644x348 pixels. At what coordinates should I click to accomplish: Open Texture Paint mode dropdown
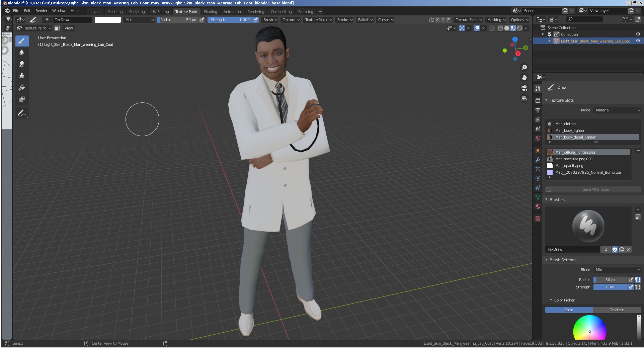[34, 28]
